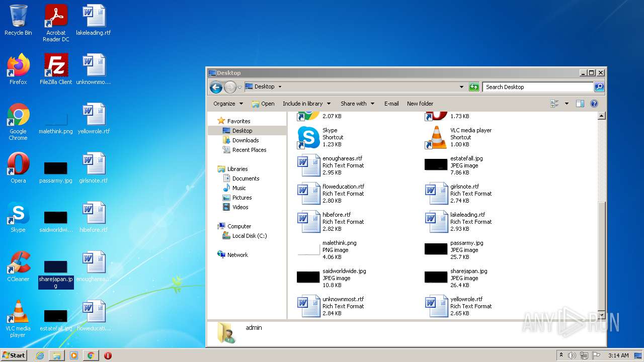The image size is (644, 362).
Task: Select sharejapan.jpg icon on the desktop
Action: point(56,274)
